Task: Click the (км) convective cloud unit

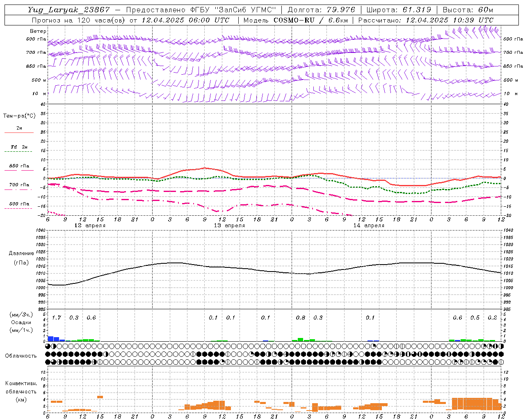Action: (x=21, y=399)
